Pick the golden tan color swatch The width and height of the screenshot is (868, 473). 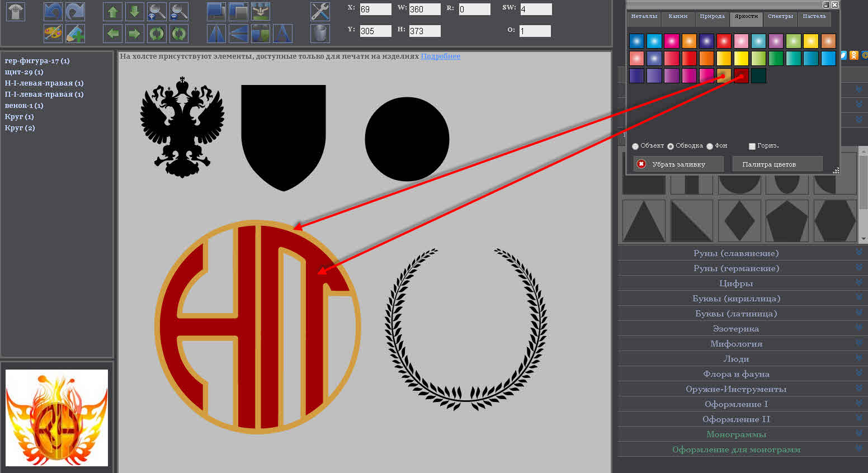point(724,75)
